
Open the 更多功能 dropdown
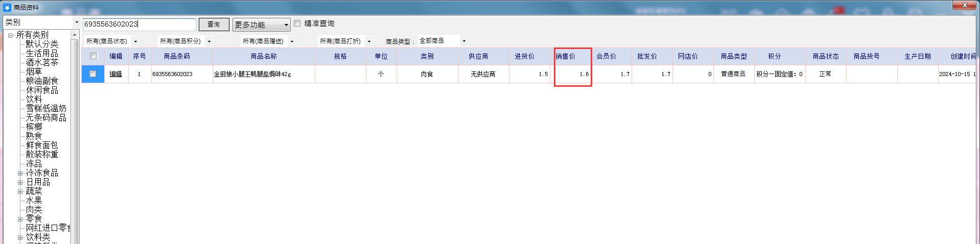tap(261, 25)
